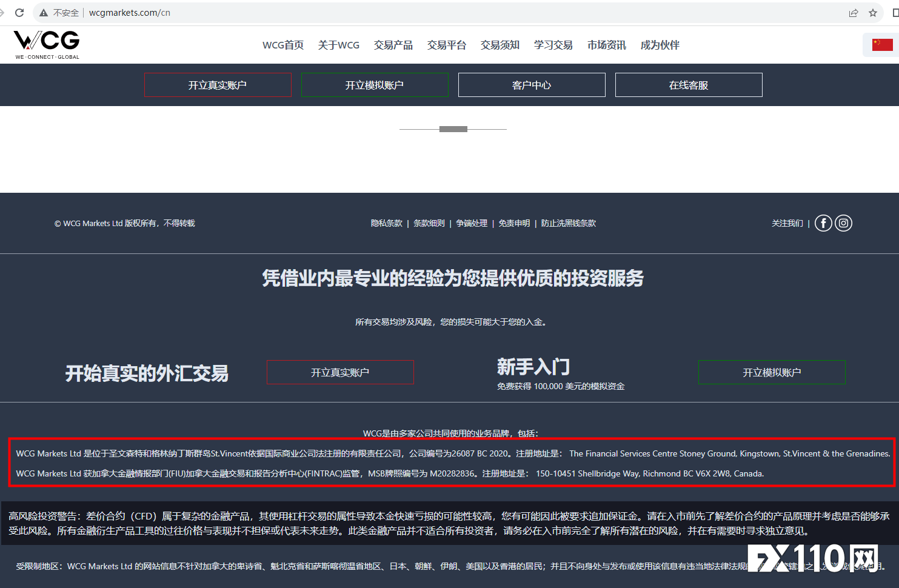This screenshot has height=588, width=899.
Task: Click the 所有交易均涉及风险 warning text
Action: point(452,322)
